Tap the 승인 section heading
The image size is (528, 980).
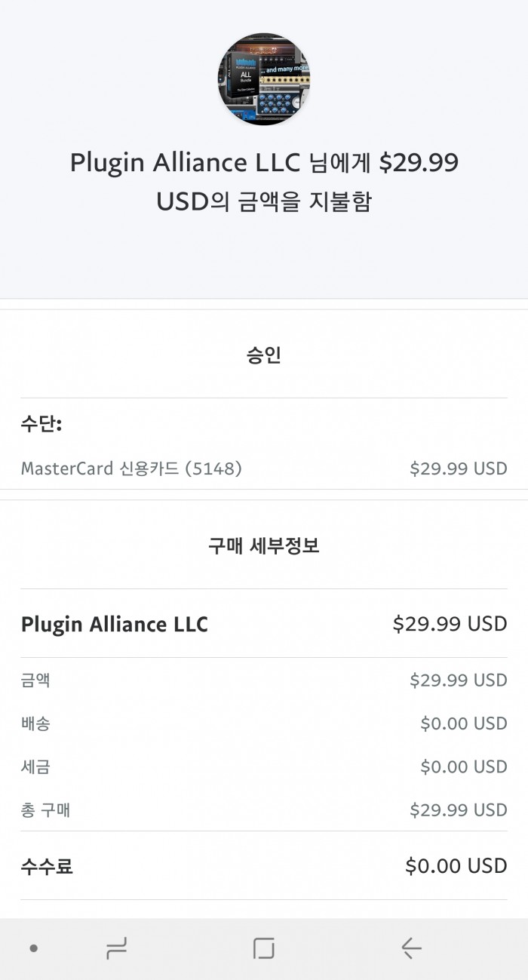click(263, 355)
